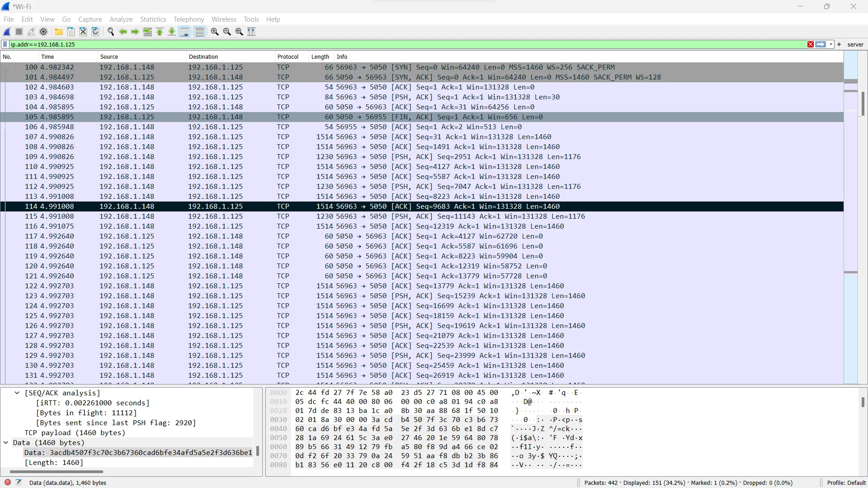
Task: Select packet 100 SYN row
Action: [422, 67]
